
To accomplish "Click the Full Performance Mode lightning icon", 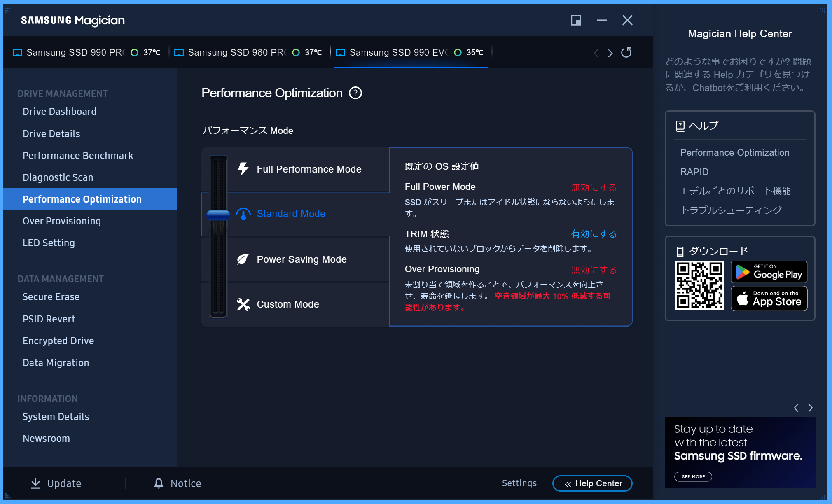I will [x=243, y=169].
